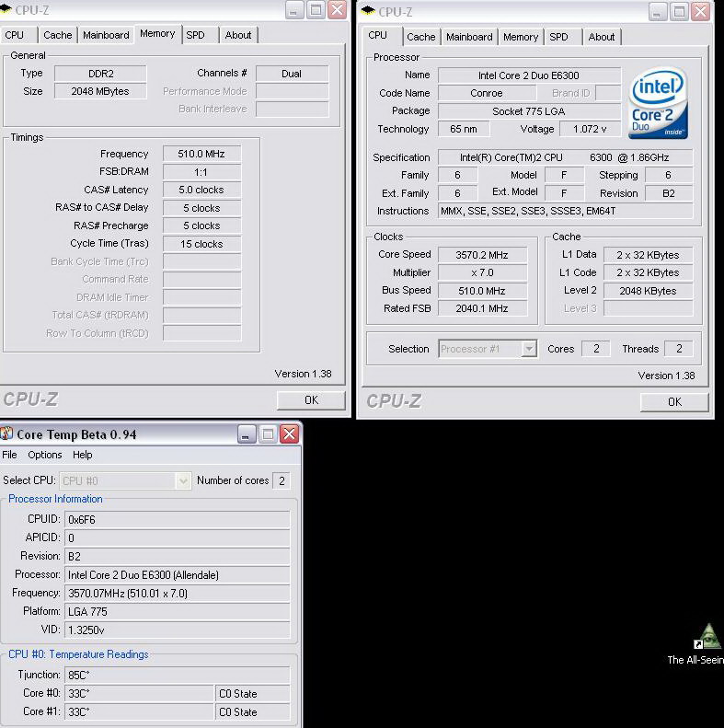Screen dimensions: 724x728
Task: Open About tab in right CPU-Z window
Action: click(x=602, y=37)
